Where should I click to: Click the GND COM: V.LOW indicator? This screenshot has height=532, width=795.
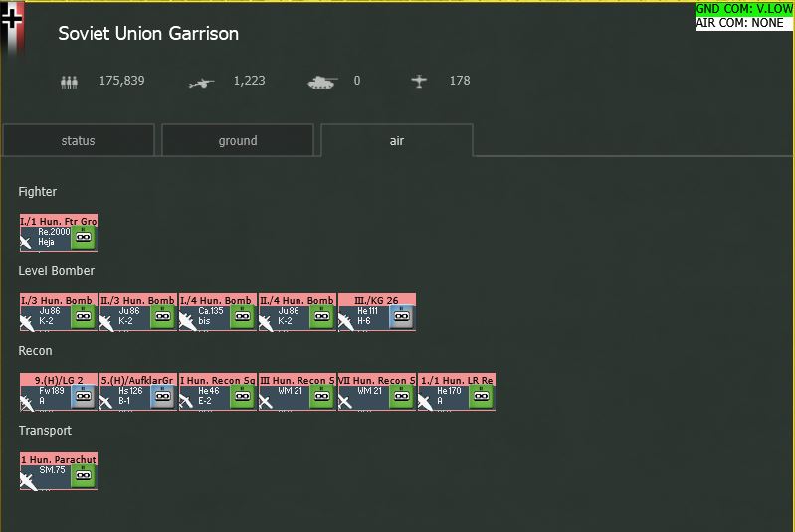pos(744,9)
